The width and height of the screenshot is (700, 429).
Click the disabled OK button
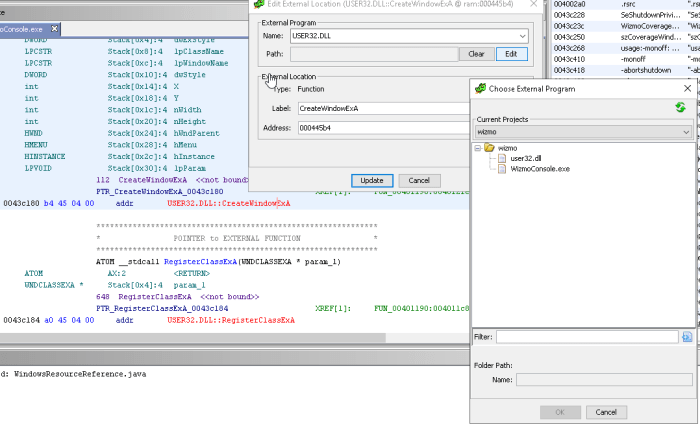[560, 412]
